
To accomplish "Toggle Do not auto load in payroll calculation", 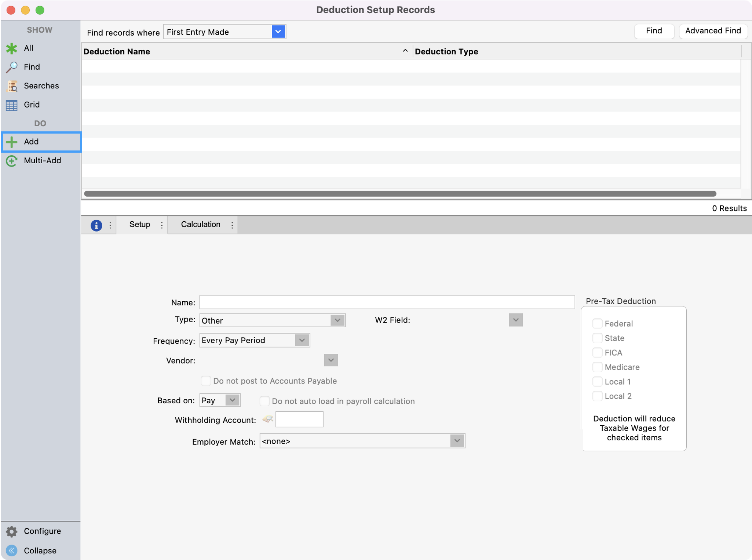I will tap(264, 401).
